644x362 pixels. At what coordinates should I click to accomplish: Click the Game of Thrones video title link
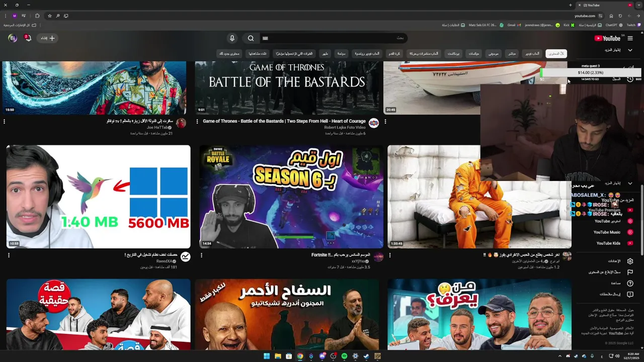pyautogui.click(x=284, y=121)
